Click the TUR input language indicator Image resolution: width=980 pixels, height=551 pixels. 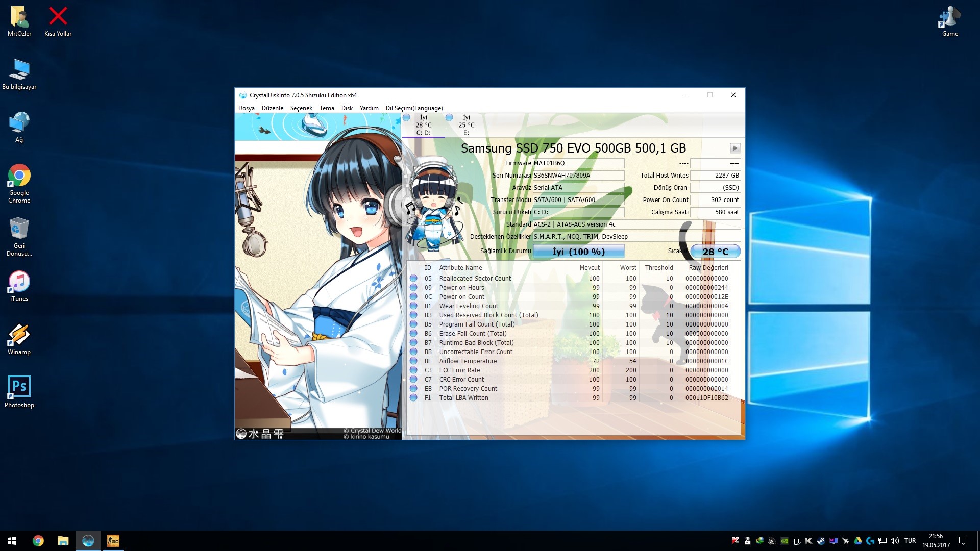[x=910, y=541]
